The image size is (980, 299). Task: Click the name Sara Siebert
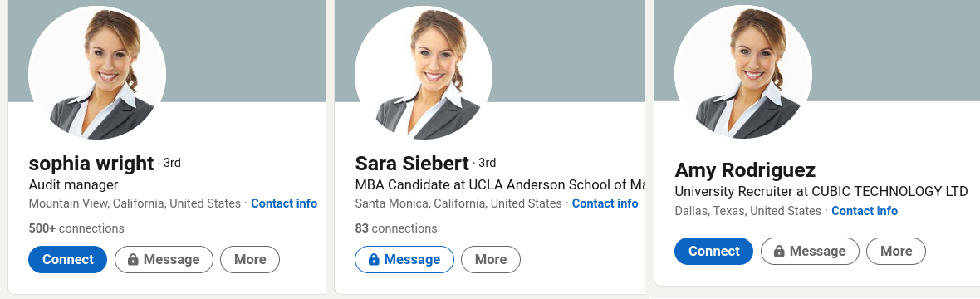coord(412,164)
